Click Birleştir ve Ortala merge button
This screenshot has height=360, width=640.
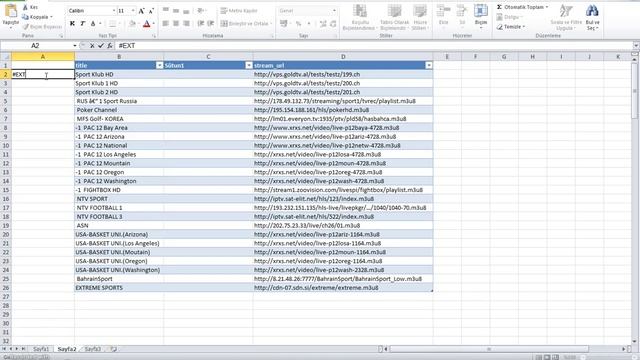pyautogui.click(x=246, y=24)
